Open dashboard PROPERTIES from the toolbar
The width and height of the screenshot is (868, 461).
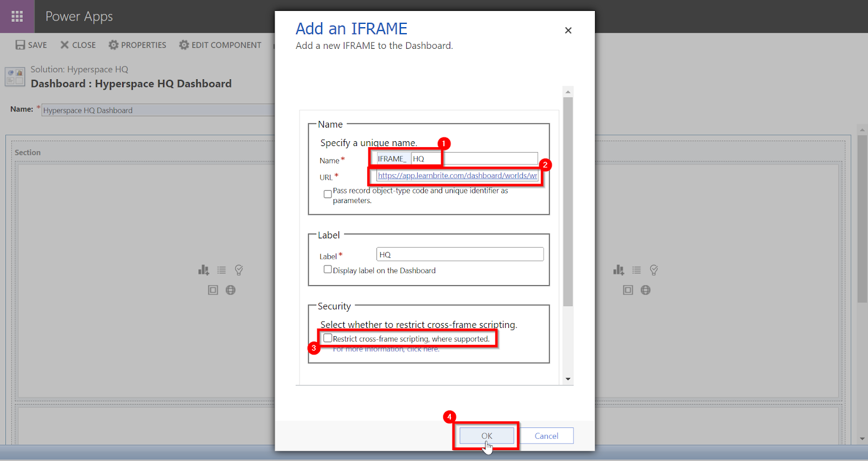point(137,45)
